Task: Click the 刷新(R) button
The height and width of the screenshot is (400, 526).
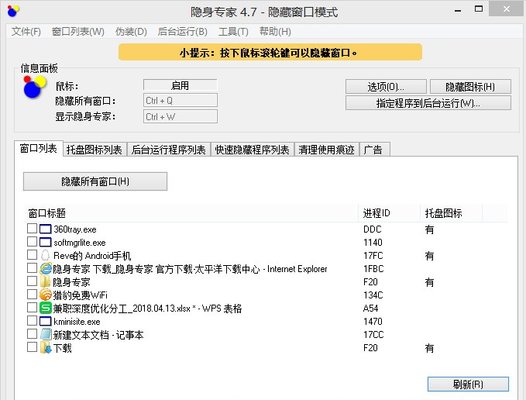Action: (x=468, y=384)
